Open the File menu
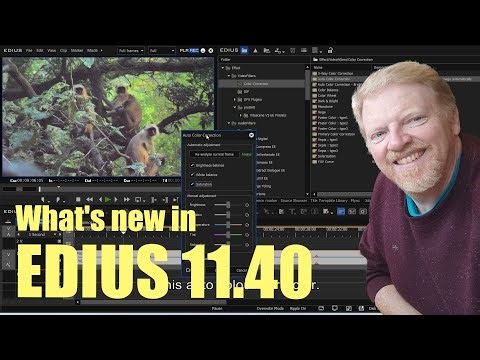This screenshot has width=480, height=360. pos(29,50)
